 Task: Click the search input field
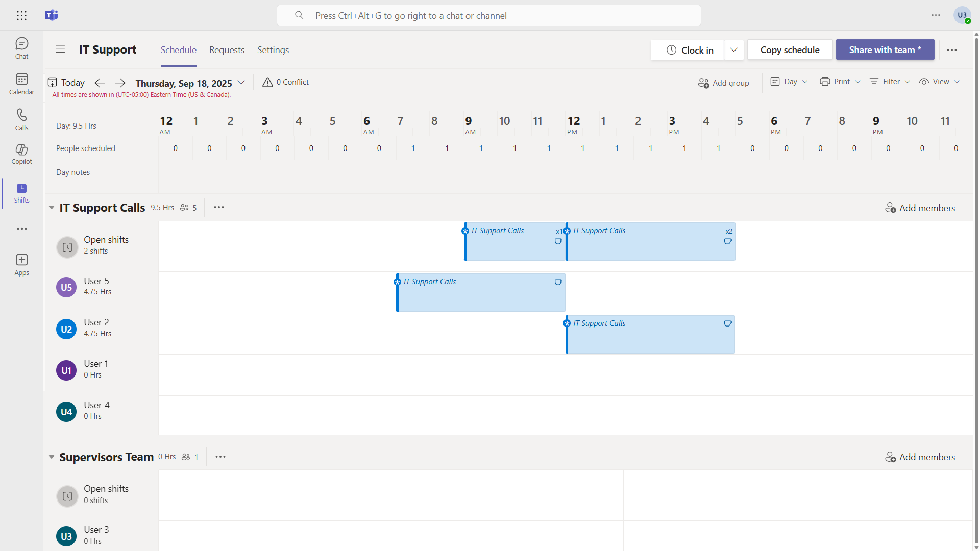488,15
